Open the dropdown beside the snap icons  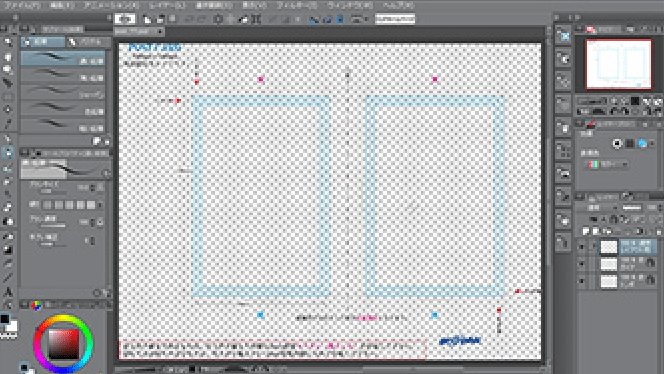(x=359, y=19)
